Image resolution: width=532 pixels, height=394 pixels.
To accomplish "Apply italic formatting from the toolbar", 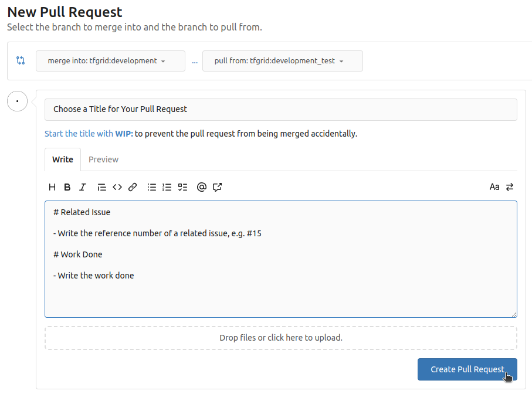I will (83, 187).
